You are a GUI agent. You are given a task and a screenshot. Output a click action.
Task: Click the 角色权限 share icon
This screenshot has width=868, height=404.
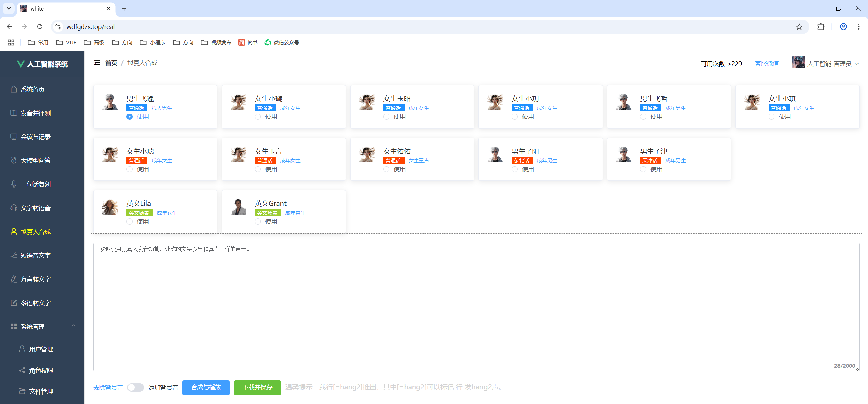[22, 370]
